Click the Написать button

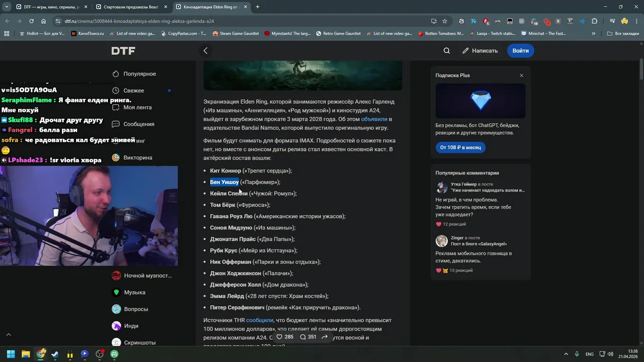[x=480, y=51]
